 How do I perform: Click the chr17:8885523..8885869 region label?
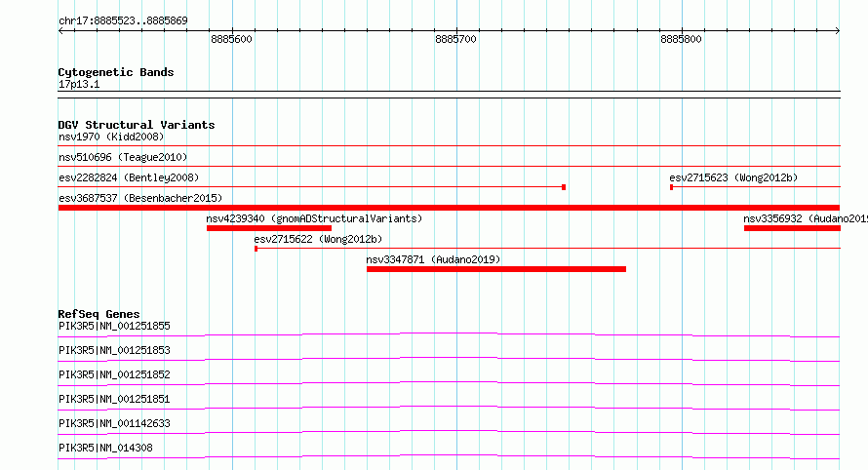pyautogui.click(x=123, y=21)
